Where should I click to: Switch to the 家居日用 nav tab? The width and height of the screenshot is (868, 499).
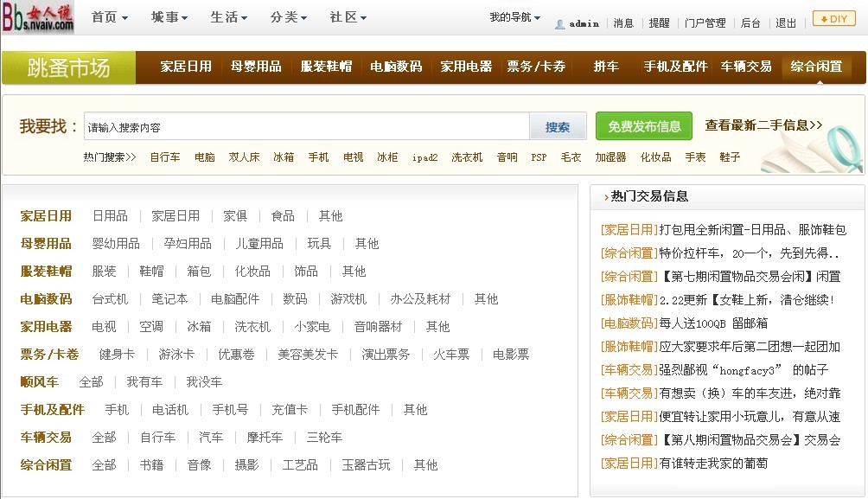[x=186, y=67]
